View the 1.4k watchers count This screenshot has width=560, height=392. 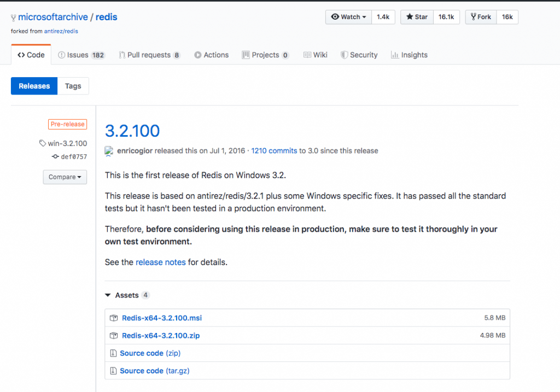click(x=383, y=17)
